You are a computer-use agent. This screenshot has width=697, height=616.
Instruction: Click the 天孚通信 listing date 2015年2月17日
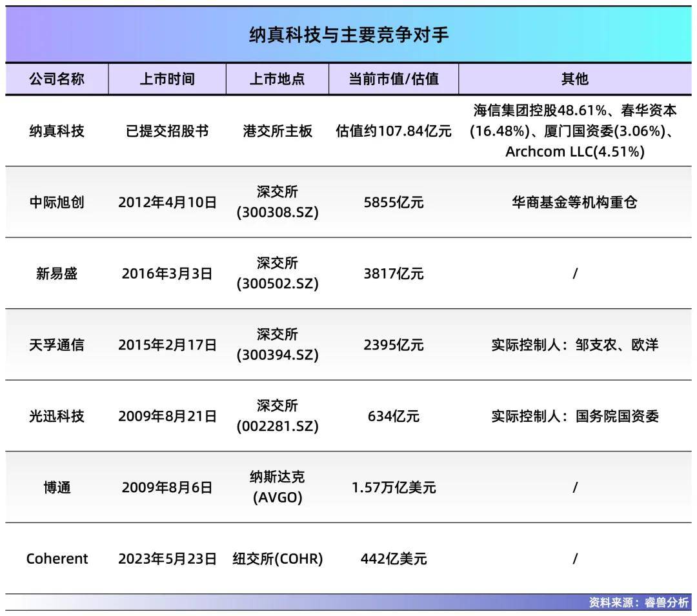pos(167,344)
